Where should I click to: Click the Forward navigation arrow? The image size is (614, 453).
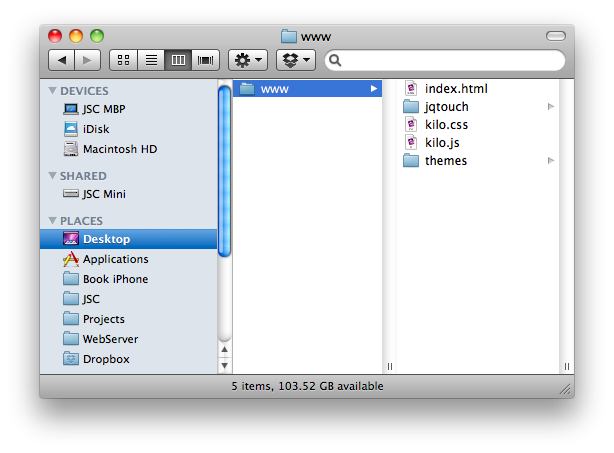coord(87,60)
